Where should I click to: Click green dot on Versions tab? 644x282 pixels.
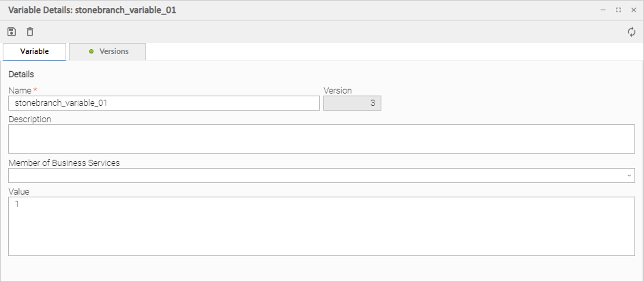(x=91, y=52)
